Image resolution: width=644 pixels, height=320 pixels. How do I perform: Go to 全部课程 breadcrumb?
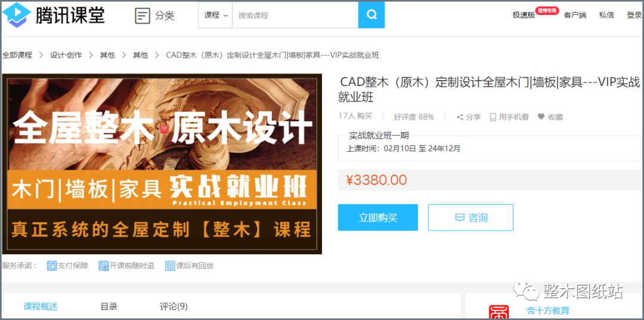pos(17,55)
